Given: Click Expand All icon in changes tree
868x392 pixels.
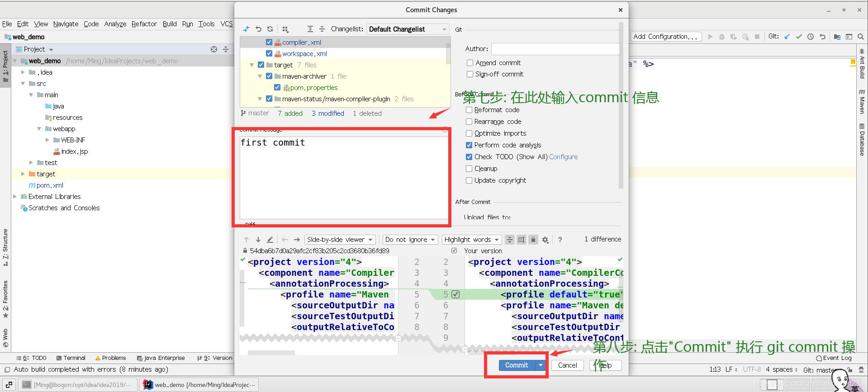Looking at the screenshot, I should click(x=310, y=29).
